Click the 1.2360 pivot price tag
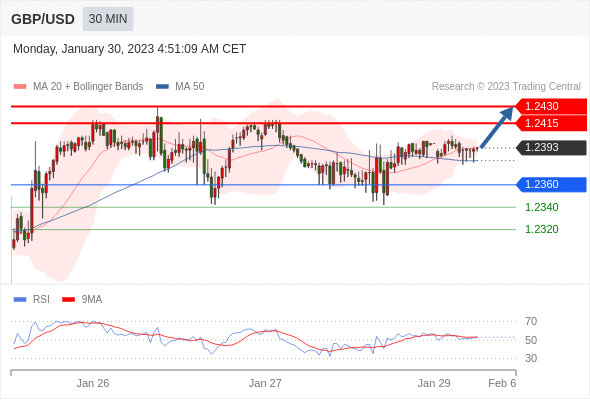This screenshot has width=590, height=400. point(551,184)
